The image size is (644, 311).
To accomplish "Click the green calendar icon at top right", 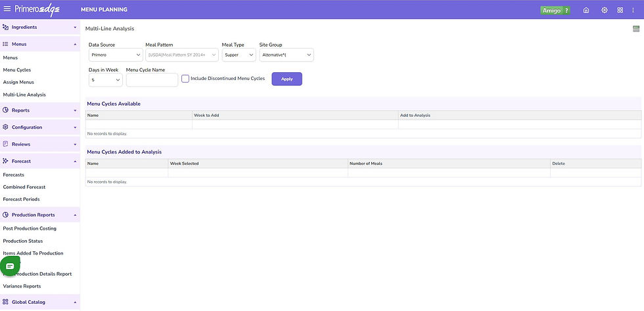I will [636, 29].
